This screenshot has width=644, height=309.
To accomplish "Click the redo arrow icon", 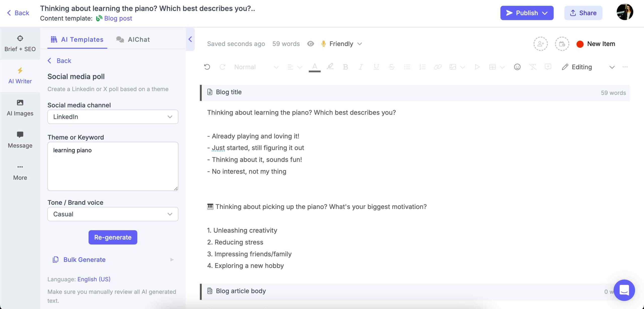I will [222, 67].
